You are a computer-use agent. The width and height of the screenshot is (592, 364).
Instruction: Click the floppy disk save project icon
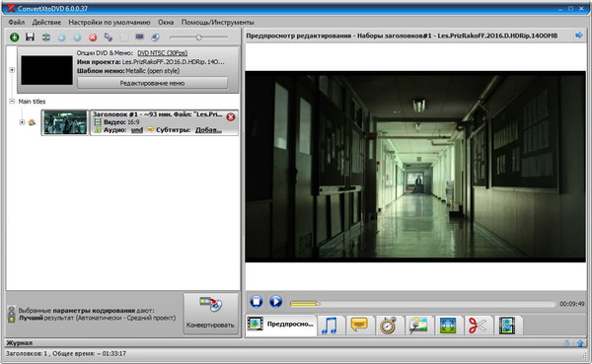(x=30, y=37)
